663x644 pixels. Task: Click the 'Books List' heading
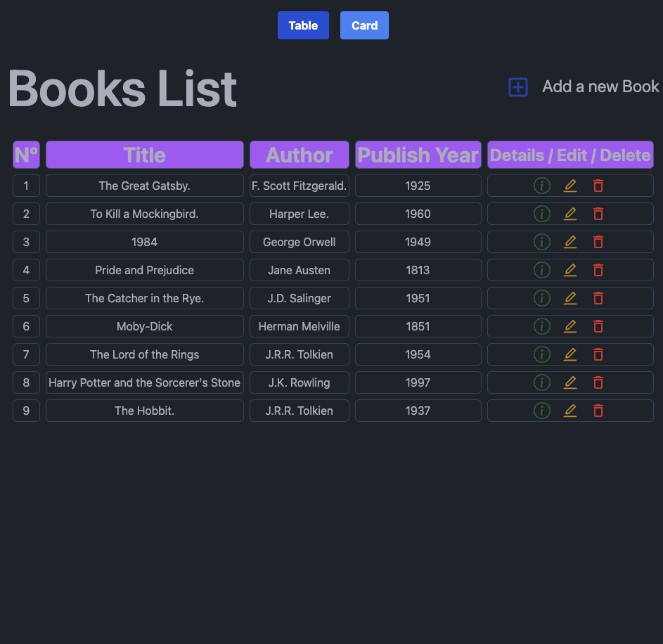coord(122,89)
